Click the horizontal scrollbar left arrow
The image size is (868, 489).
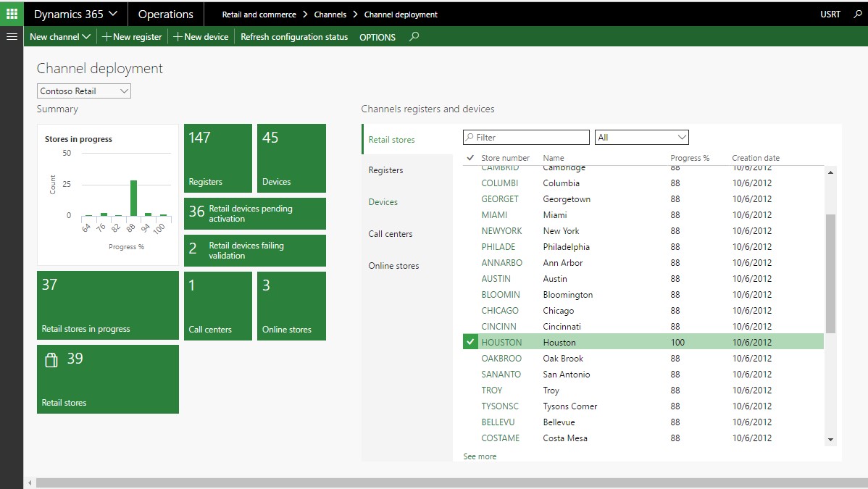[x=30, y=483]
